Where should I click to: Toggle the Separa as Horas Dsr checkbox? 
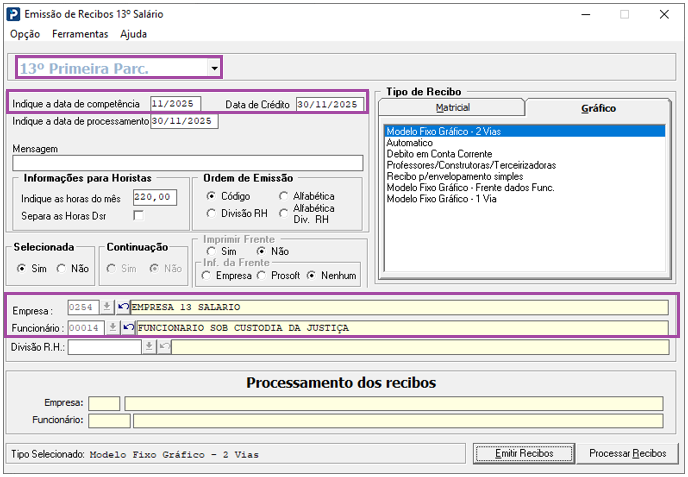[x=138, y=215]
